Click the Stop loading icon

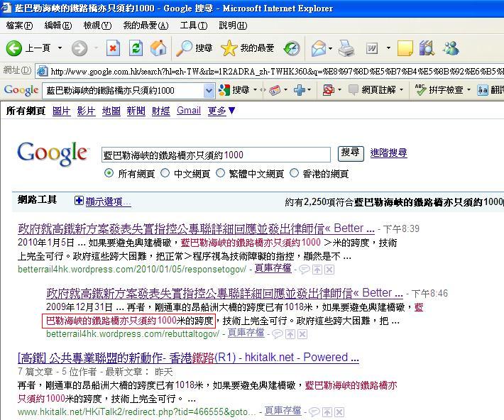point(113,48)
